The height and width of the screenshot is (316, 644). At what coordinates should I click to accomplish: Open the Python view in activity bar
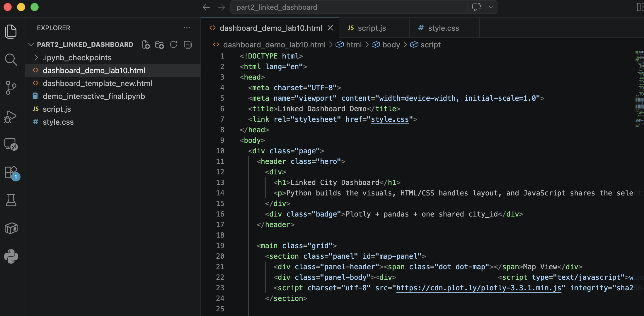click(x=11, y=257)
